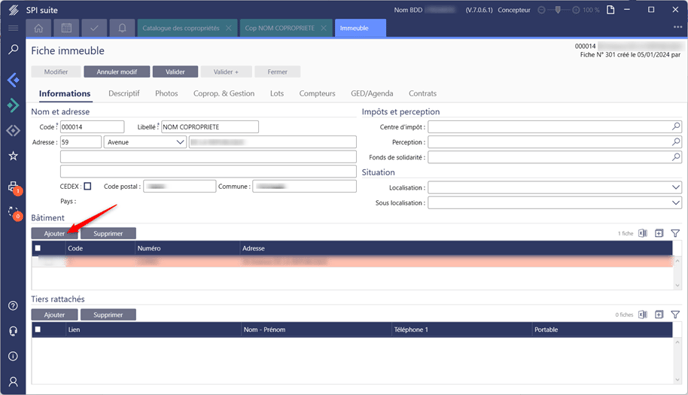Open the Avenue street type dropdown
688x395 pixels.
point(145,142)
